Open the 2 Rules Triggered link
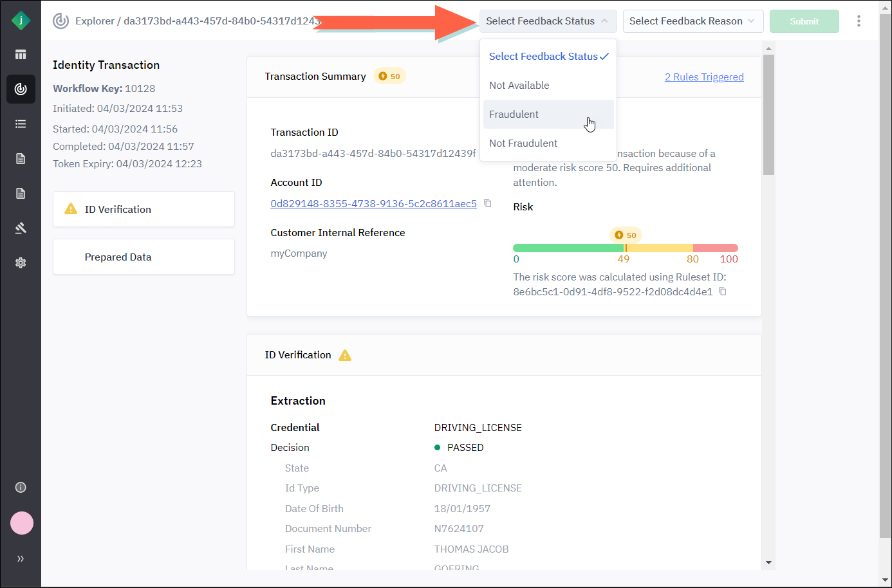892x588 pixels. pyautogui.click(x=704, y=77)
